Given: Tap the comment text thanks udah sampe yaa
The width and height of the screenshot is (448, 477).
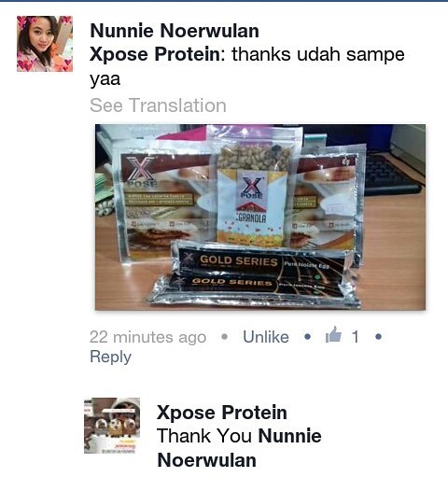Looking at the screenshot, I should click(x=247, y=66).
